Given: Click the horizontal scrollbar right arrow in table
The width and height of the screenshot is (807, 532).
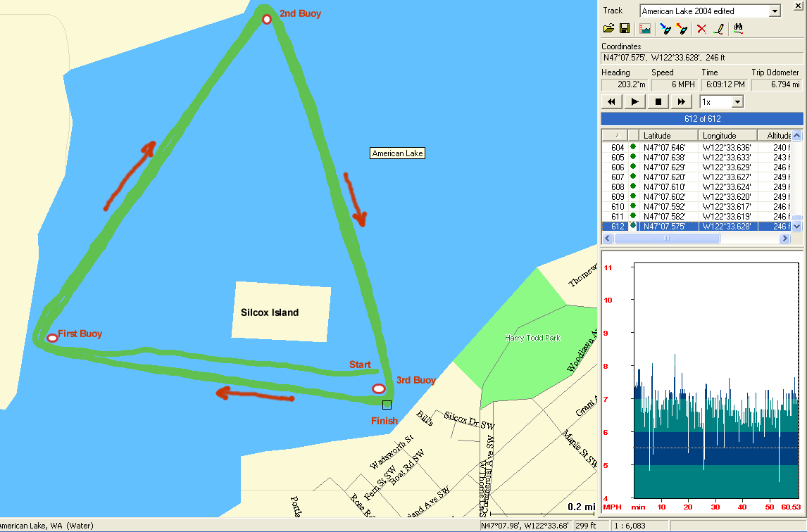Looking at the screenshot, I should 785,239.
